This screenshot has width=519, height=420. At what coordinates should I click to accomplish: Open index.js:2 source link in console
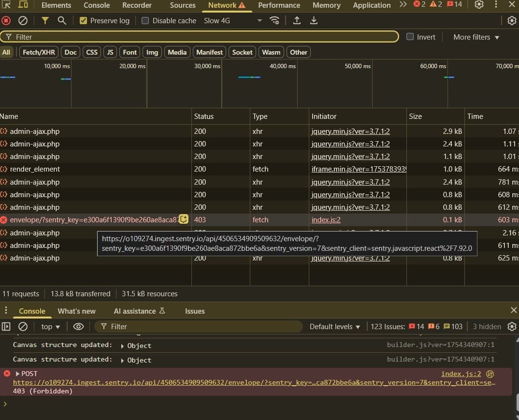pos(461,374)
